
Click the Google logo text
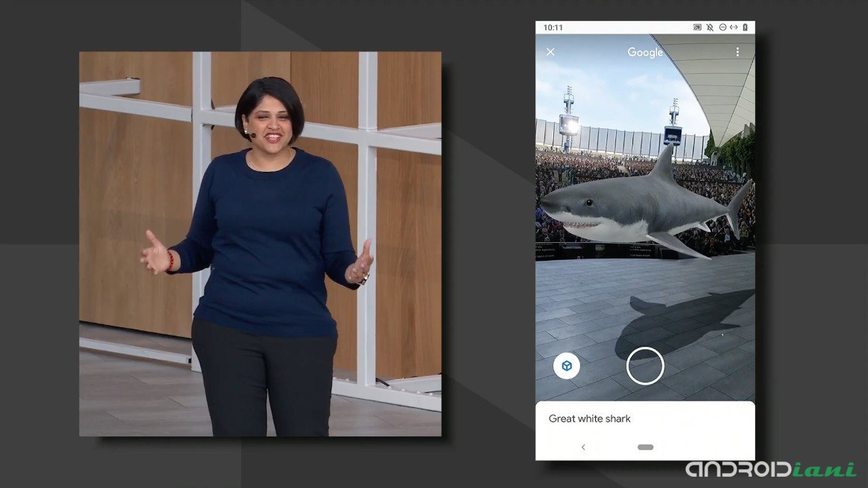point(645,52)
